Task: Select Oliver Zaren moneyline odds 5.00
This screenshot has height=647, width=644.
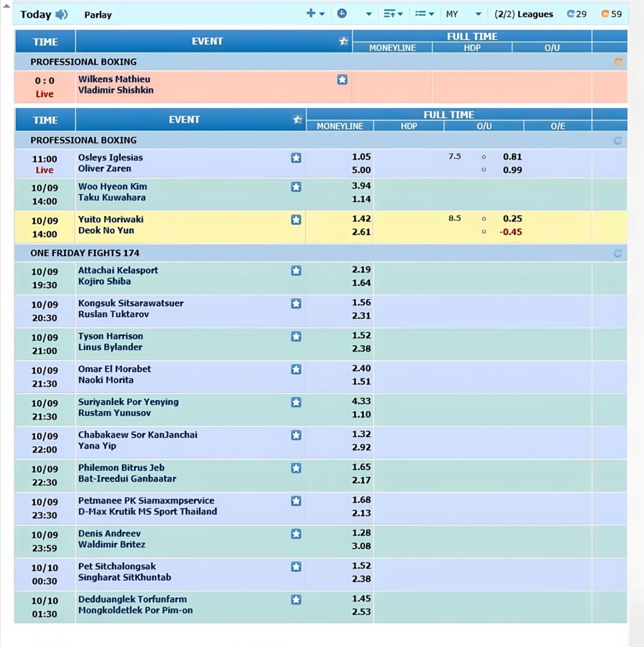Action: pos(361,170)
